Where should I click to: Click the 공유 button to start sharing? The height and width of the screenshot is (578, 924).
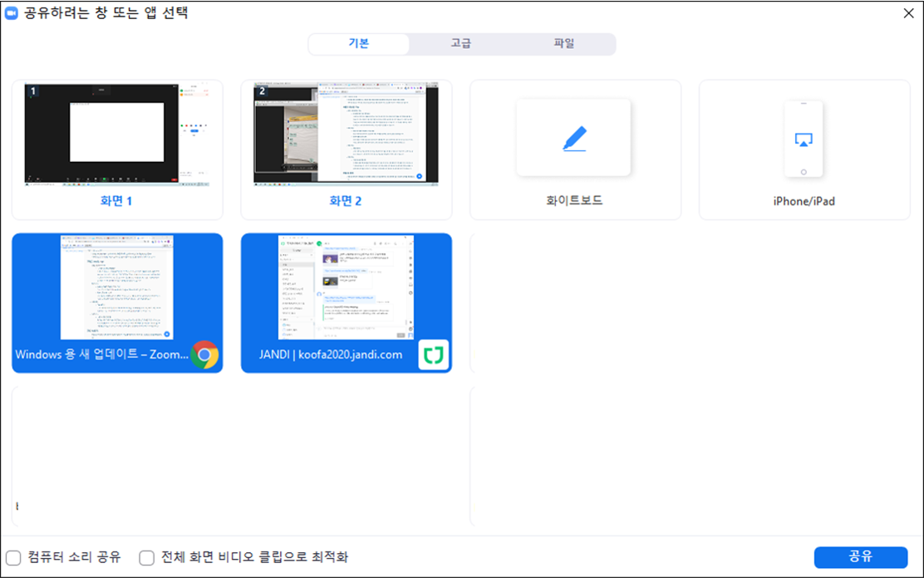click(861, 557)
